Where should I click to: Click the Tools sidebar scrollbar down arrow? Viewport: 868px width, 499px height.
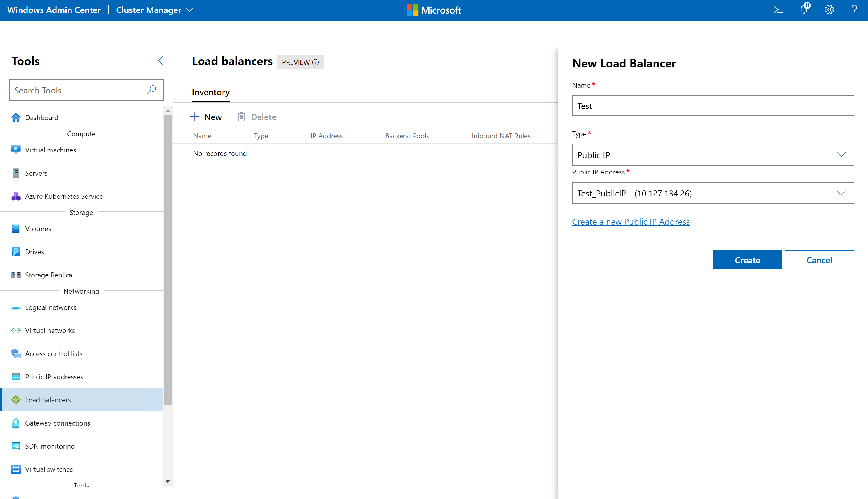tap(168, 482)
